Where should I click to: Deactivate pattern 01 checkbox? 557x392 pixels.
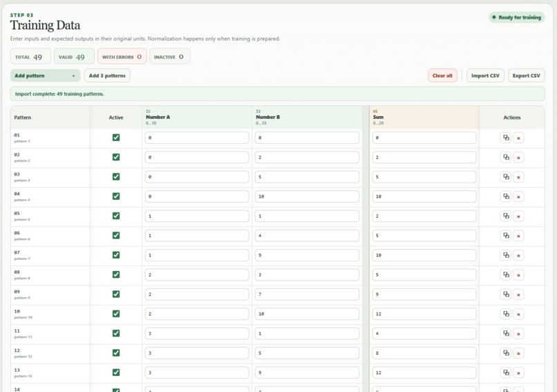(x=116, y=138)
